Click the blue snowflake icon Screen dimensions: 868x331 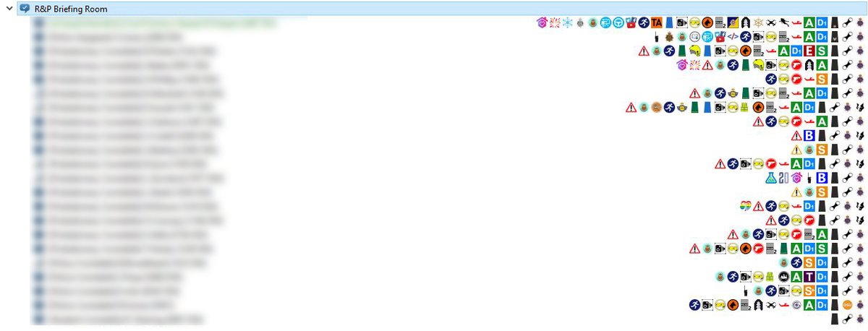coord(567,22)
